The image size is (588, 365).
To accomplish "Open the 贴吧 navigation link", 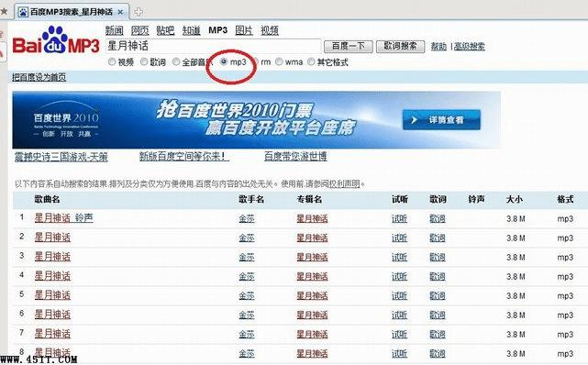I will [165, 30].
